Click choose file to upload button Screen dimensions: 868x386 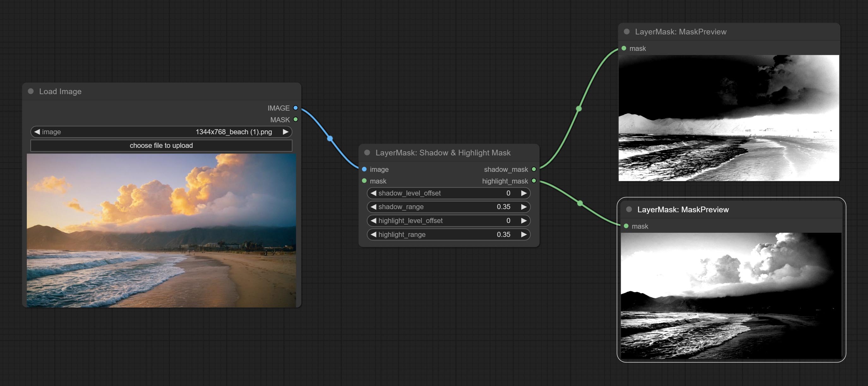161,146
